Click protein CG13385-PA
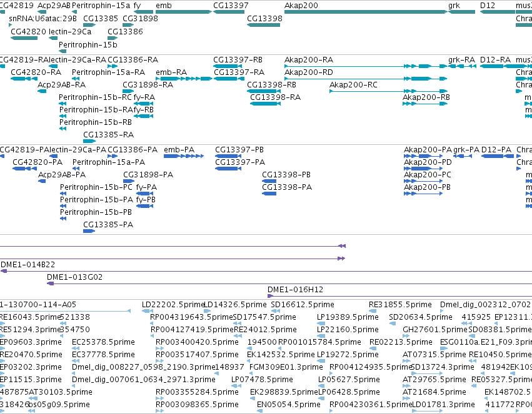 tap(108, 225)
